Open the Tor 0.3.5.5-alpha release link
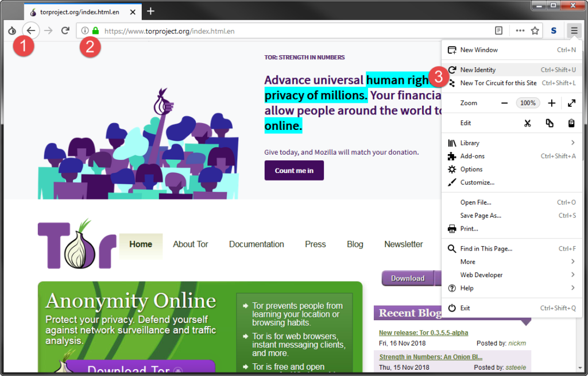The image size is (588, 376). (x=423, y=332)
